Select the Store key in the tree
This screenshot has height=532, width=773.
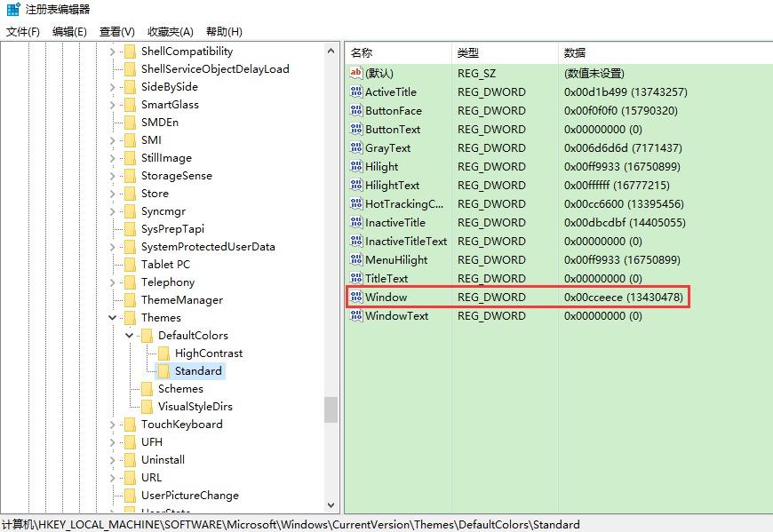click(x=155, y=194)
